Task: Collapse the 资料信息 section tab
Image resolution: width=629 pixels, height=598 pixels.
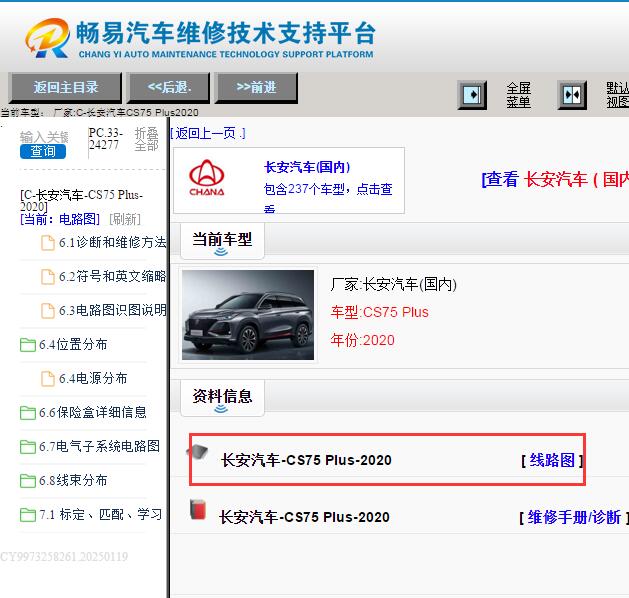Action: [222, 398]
